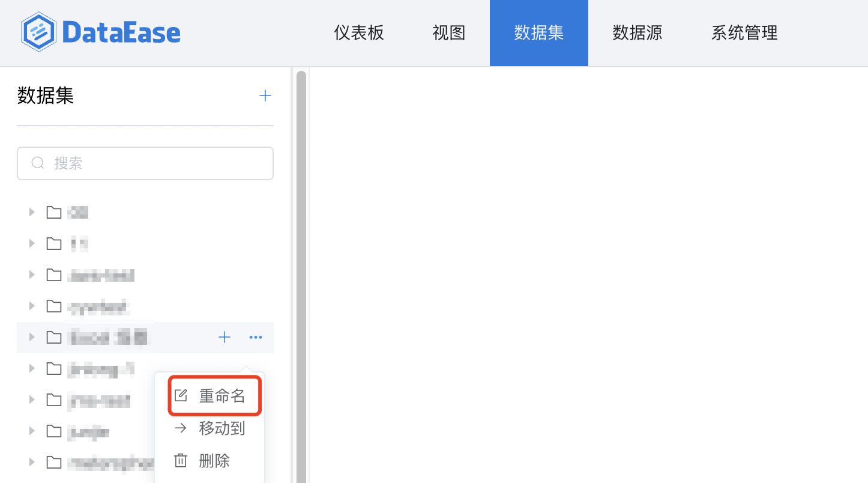Select the 删除 context menu entry
This screenshot has width=868, height=483.
tap(216, 460)
